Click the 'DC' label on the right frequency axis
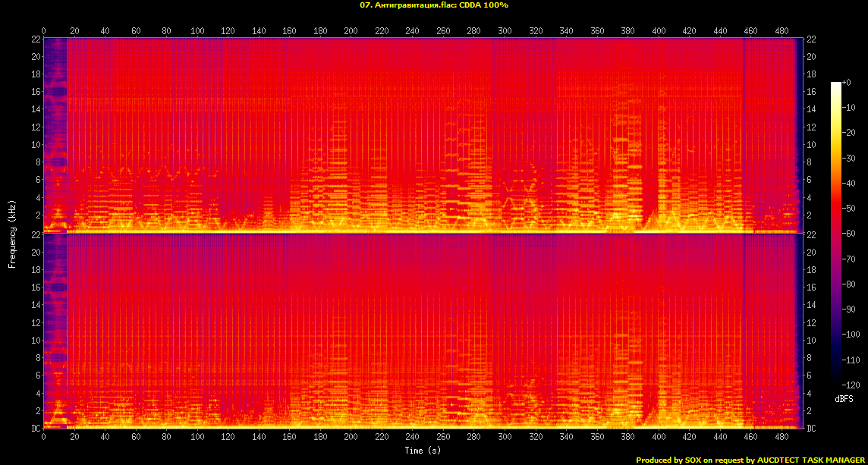This screenshot has width=868, height=465. point(810,429)
